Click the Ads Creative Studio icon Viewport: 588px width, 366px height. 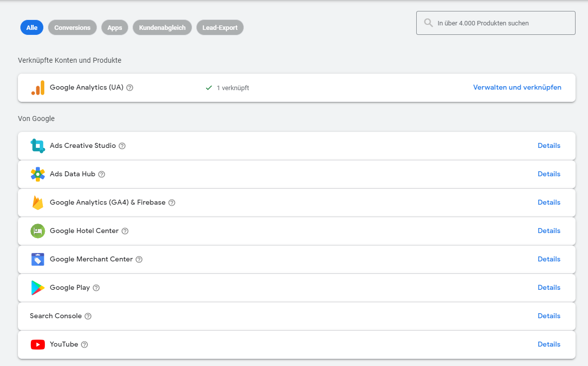(37, 146)
